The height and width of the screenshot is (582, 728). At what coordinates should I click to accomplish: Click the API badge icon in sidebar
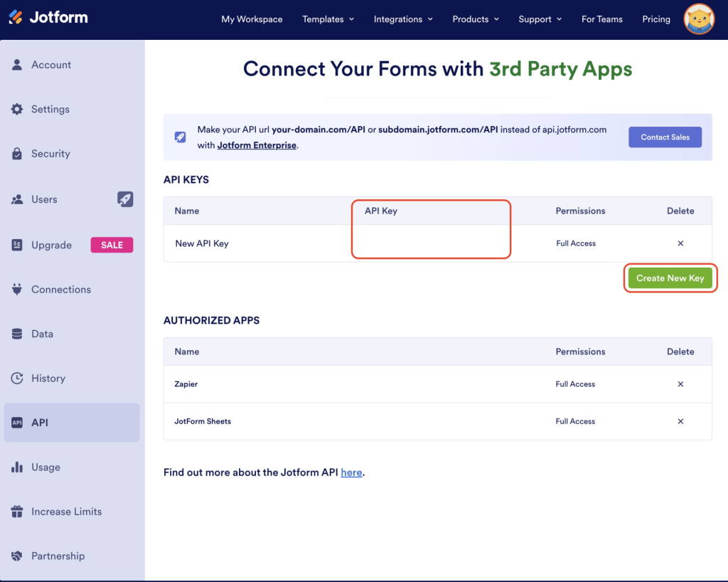[x=17, y=423]
